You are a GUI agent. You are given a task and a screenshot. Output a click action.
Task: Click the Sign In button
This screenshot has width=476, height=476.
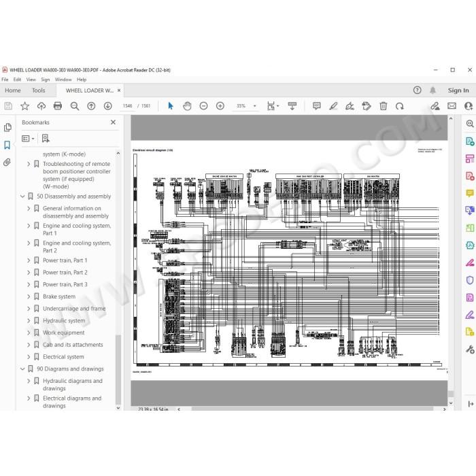click(x=458, y=90)
